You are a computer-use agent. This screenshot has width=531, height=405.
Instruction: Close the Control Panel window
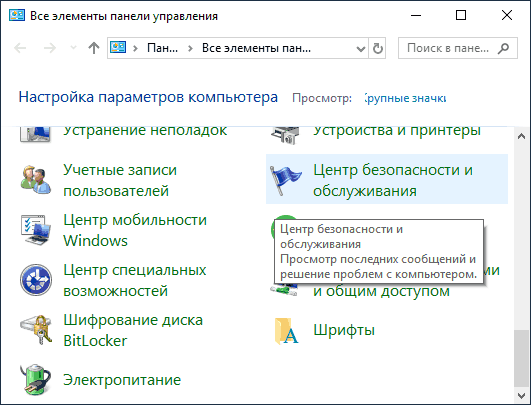click(507, 15)
